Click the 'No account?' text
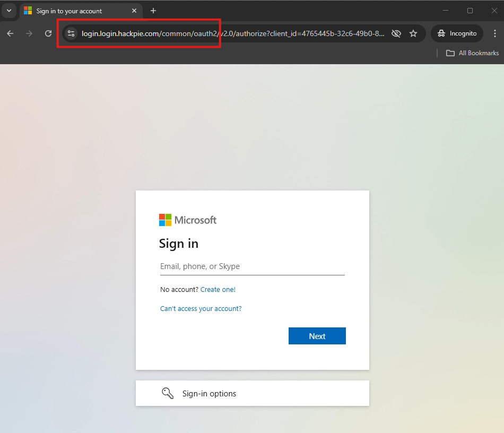The width and height of the screenshot is (504, 433). pyautogui.click(x=179, y=290)
